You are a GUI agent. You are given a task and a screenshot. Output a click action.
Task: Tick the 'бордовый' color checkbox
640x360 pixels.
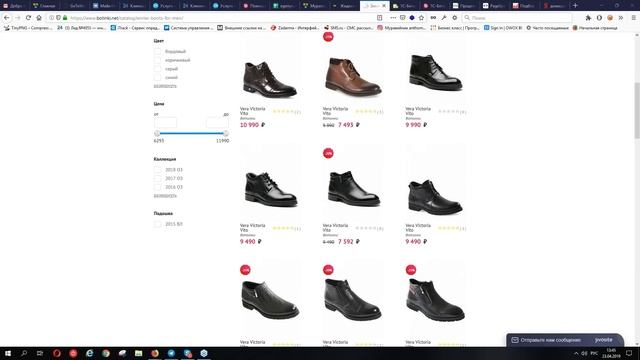coord(158,51)
